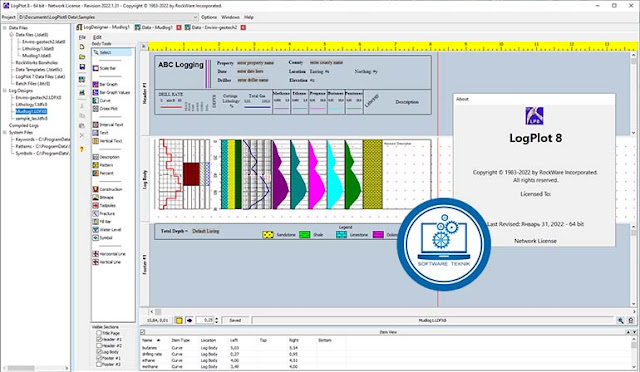This screenshot has height=372, width=640.
Task: Select the Interval Text tool
Action: pos(108,125)
